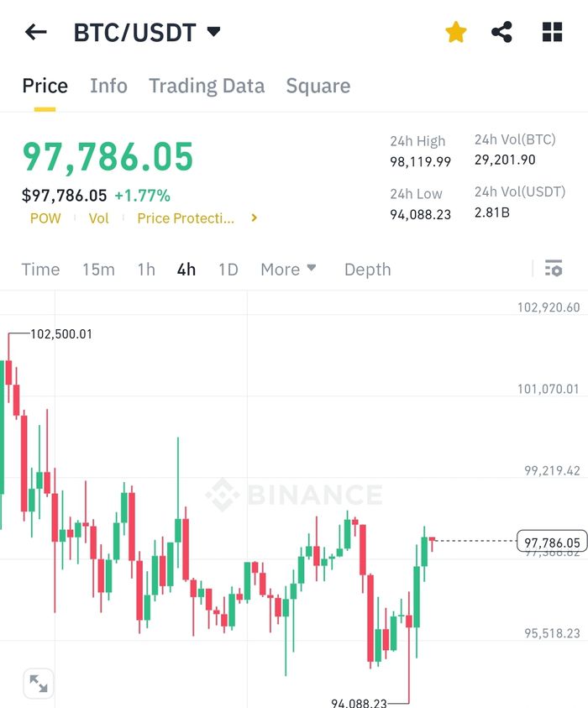588x708 pixels.
Task: Open the four-square grid menu icon
Action: pyautogui.click(x=552, y=33)
